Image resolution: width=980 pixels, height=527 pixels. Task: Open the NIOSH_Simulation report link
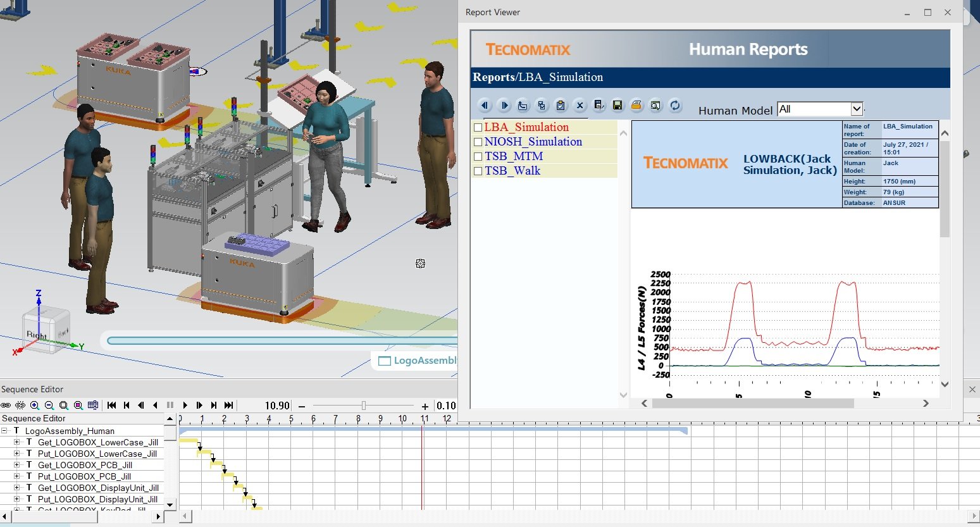pos(533,142)
